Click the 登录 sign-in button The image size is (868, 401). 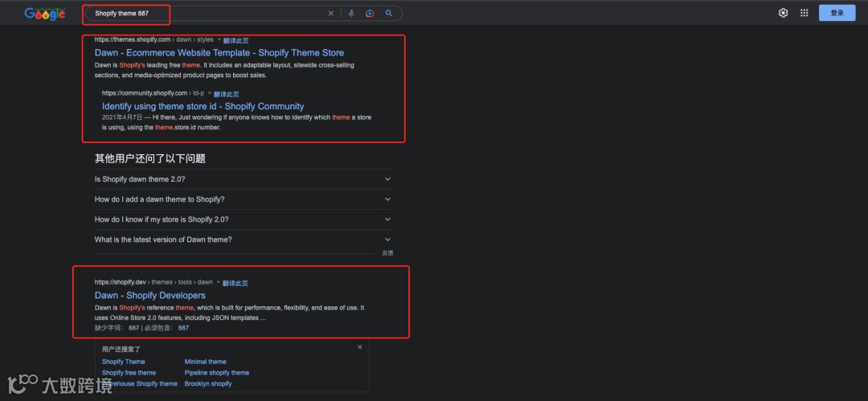tap(837, 13)
